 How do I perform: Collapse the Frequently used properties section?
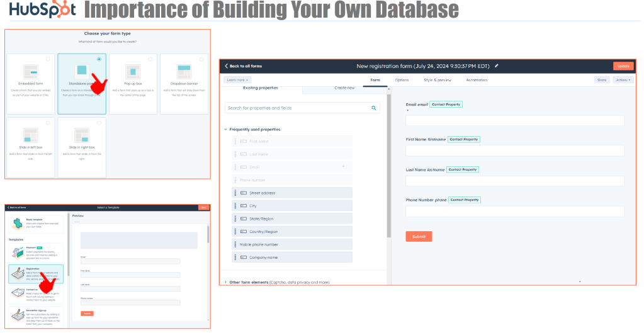(x=225, y=129)
